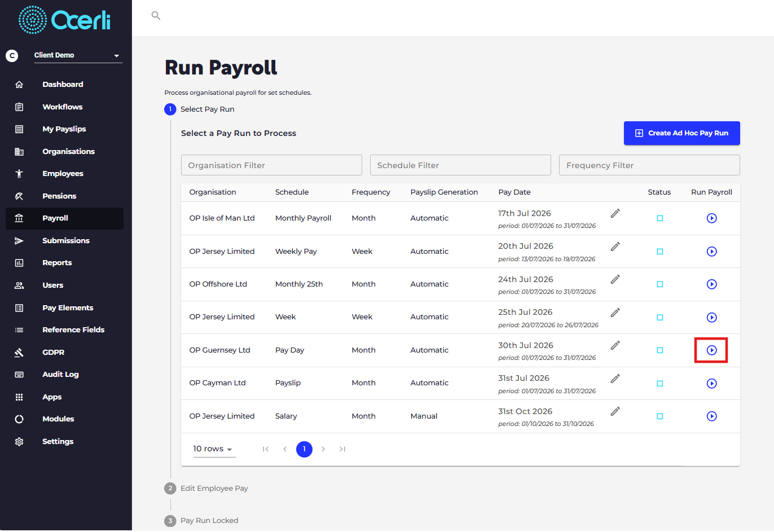This screenshot has height=532, width=774.
Task: Edit pay date for OP Offshore Ltd
Action: tap(615, 279)
